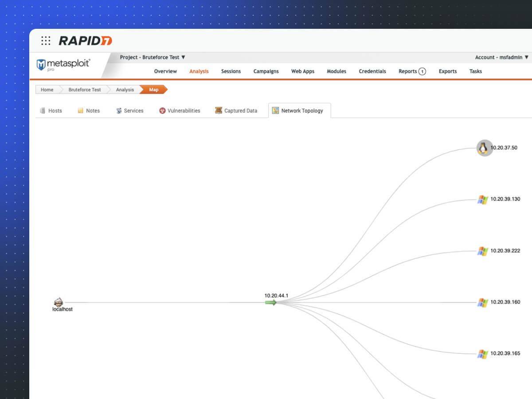532x399 pixels.
Task: Select the Windows host icon for 10.20.39.130
Action: click(x=482, y=199)
